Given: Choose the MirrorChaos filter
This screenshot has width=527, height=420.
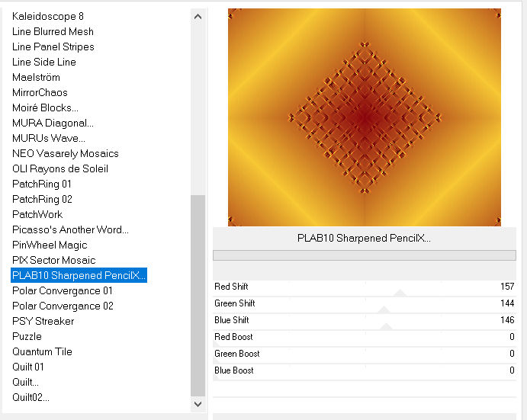Looking at the screenshot, I should 40,92.
